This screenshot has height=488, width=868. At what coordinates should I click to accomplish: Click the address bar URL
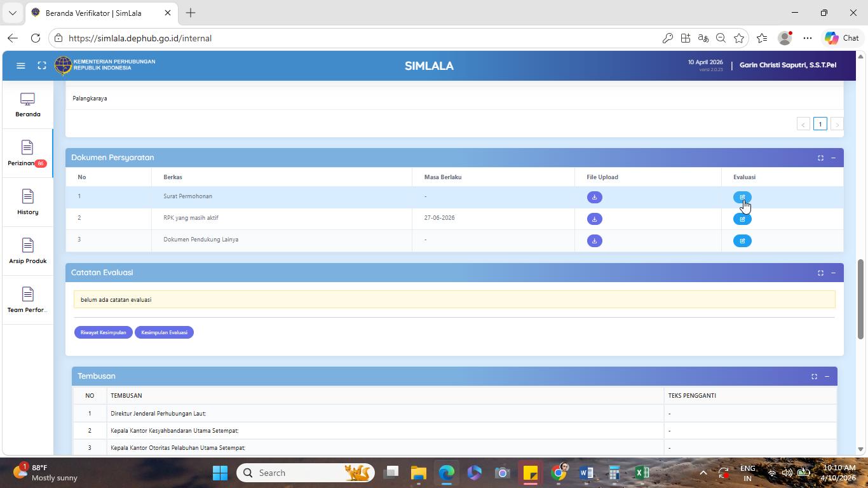(x=140, y=38)
